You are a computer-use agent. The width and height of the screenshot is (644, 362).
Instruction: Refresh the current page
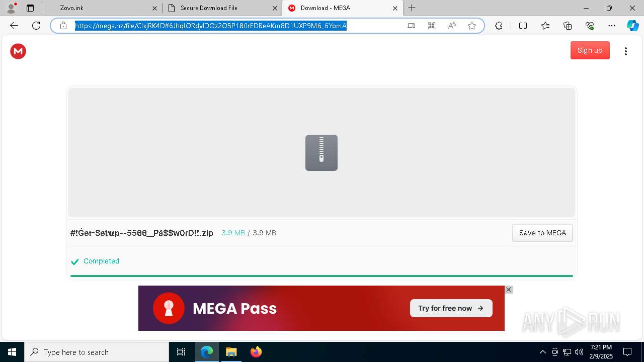(x=36, y=26)
